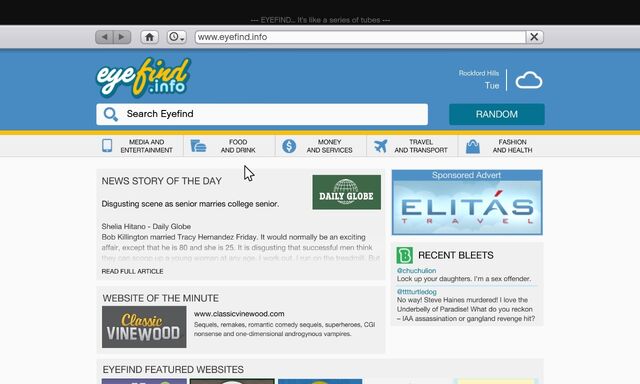
Task: Click the cloud weather icon
Action: tap(529, 80)
